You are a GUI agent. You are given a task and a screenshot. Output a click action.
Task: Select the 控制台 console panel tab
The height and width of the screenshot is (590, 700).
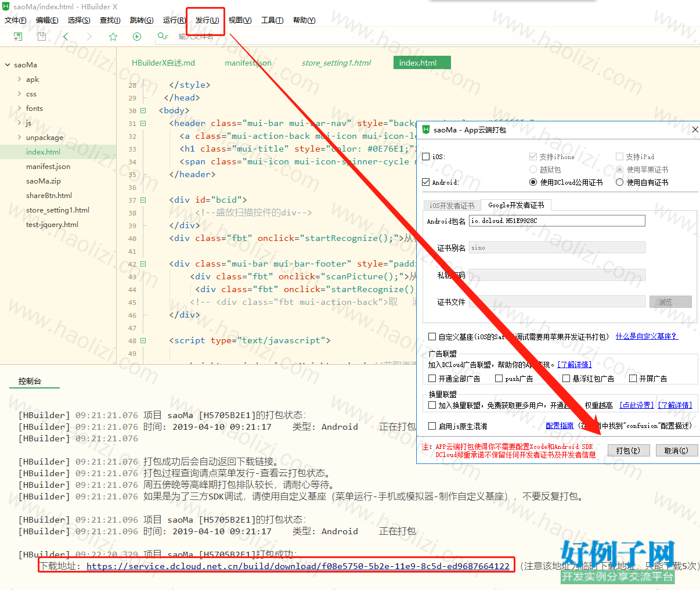pyautogui.click(x=30, y=381)
